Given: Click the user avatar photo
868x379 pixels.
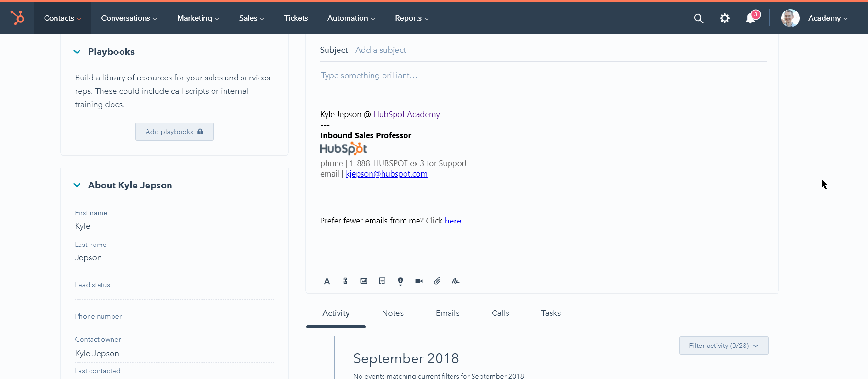Looking at the screenshot, I should tap(790, 18).
